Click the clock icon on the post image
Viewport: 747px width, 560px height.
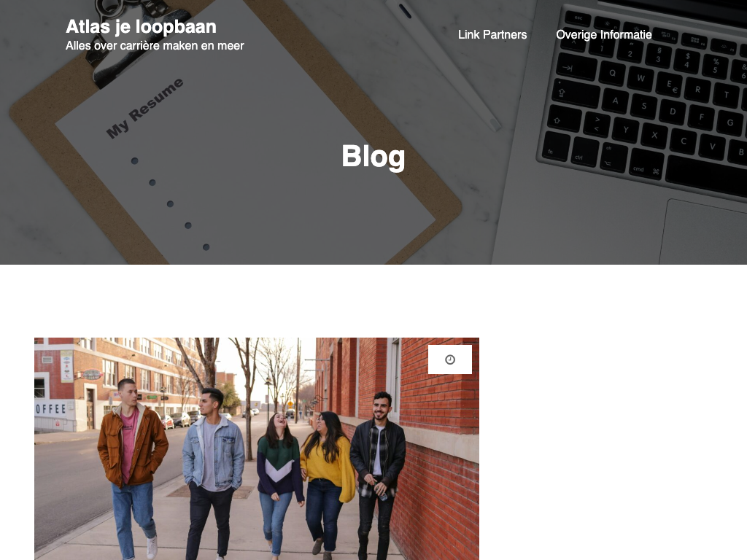[449, 359]
